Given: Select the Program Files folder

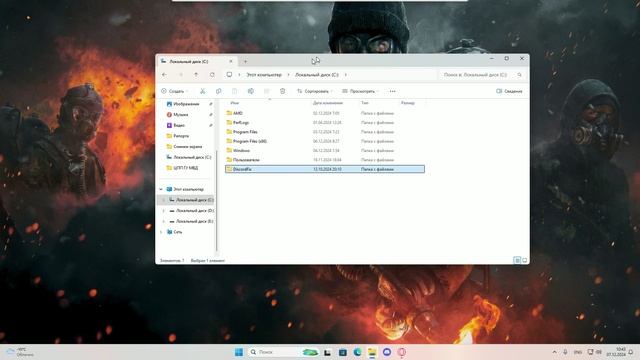Looking at the screenshot, I should tap(324, 132).
